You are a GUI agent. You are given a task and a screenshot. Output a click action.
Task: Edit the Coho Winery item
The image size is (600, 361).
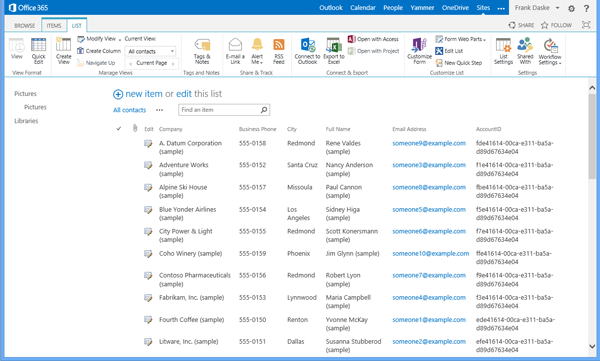148,253
